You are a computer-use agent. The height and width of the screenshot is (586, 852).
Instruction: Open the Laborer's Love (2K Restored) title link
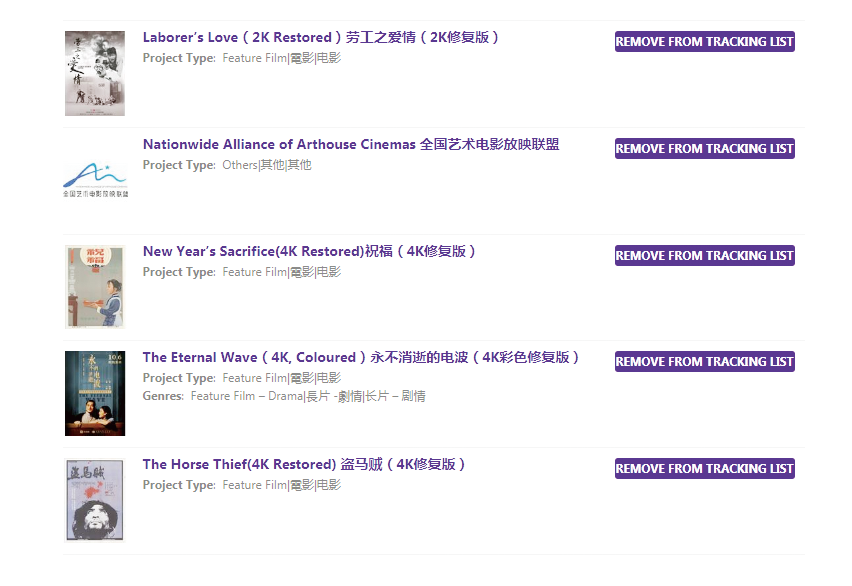click(x=321, y=38)
